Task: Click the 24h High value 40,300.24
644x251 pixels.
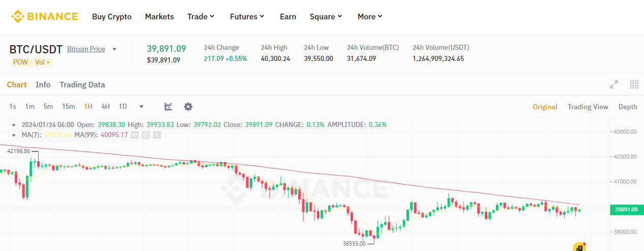Action: 275,58
